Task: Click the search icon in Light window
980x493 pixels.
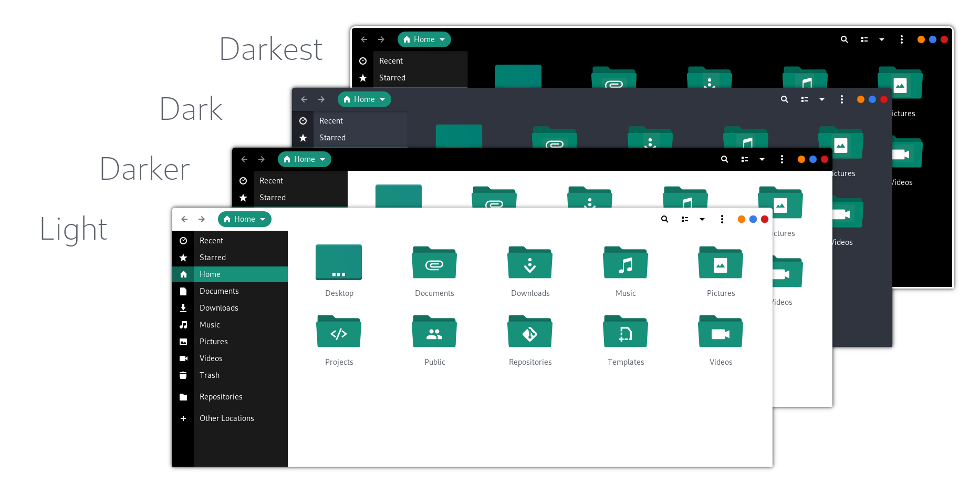Action: [x=664, y=219]
